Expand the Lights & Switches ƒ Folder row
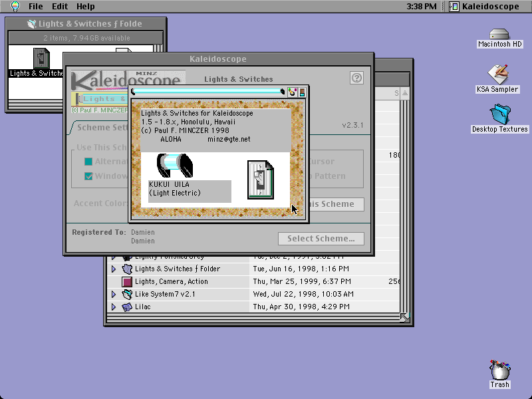This screenshot has width=532, height=399. pos(114,269)
